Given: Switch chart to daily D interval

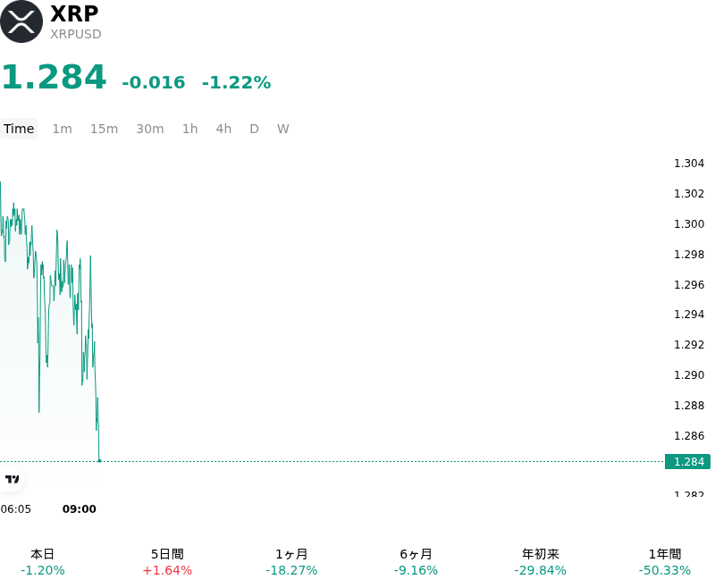Looking at the screenshot, I should [x=255, y=129].
